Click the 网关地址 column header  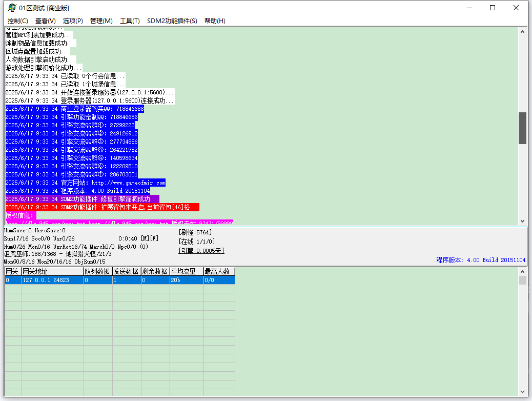[x=53, y=271]
